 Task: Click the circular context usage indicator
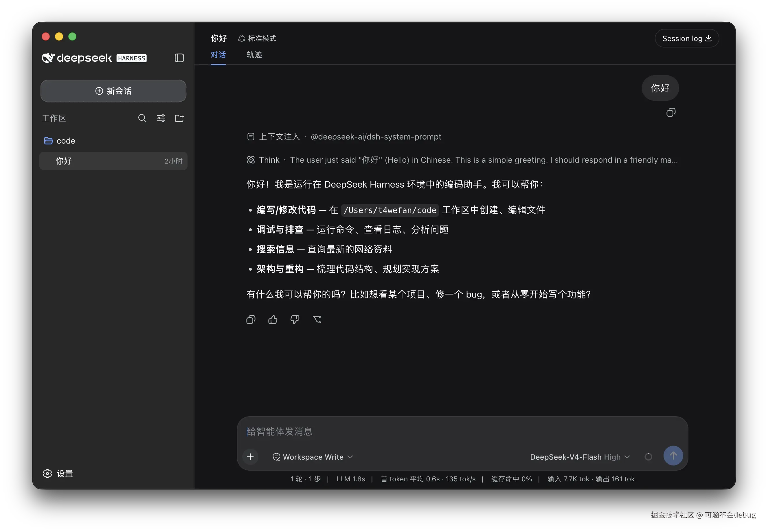coord(648,457)
